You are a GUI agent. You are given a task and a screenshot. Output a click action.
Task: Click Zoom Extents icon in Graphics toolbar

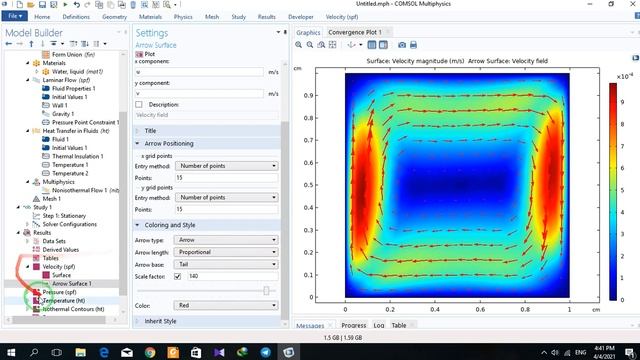click(333, 45)
